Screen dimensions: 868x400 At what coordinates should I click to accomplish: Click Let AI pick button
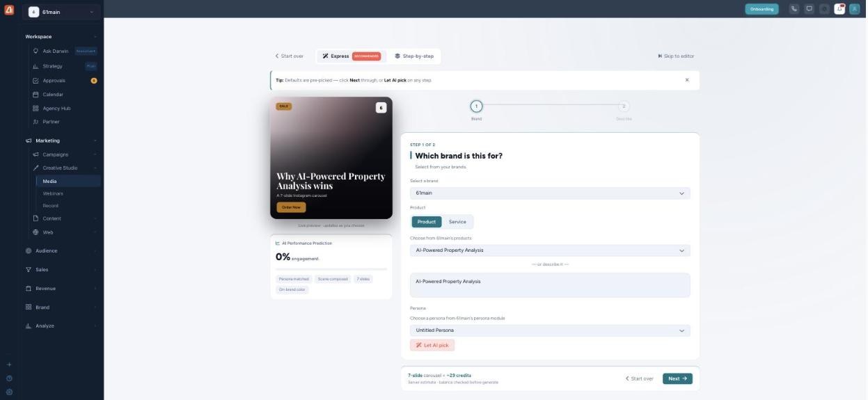click(432, 345)
